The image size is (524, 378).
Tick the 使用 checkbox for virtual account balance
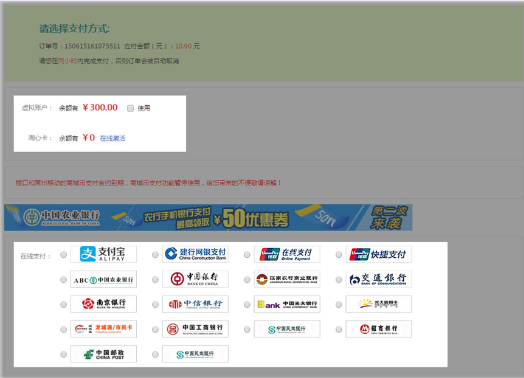click(130, 108)
